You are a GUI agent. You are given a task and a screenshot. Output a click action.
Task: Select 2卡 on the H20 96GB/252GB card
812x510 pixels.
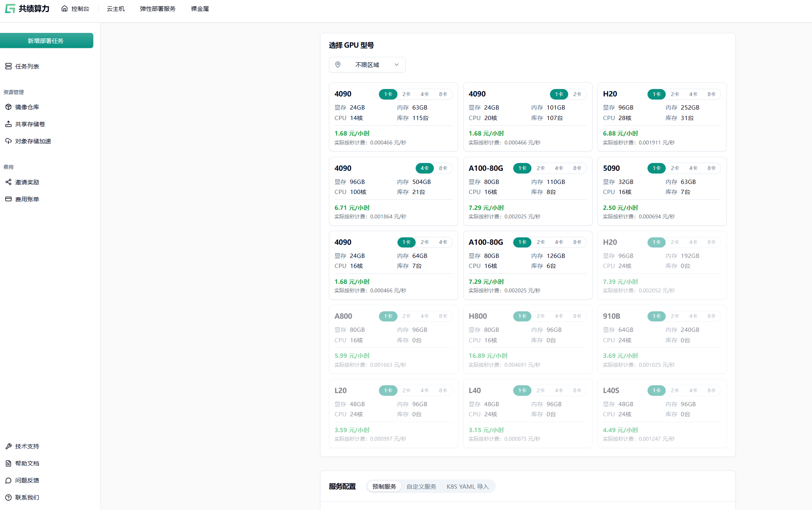click(x=675, y=94)
